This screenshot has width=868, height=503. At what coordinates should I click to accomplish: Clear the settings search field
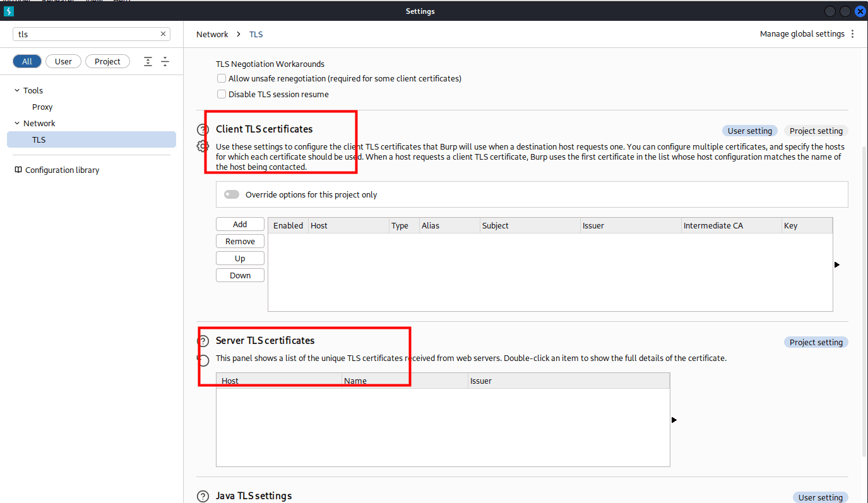(x=163, y=34)
